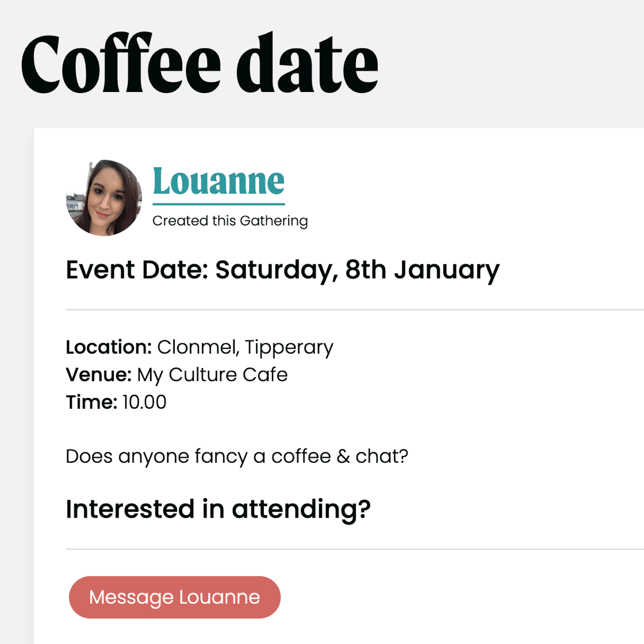Click the "Interested in attending?" heading
The image size is (644, 644).
click(x=218, y=509)
